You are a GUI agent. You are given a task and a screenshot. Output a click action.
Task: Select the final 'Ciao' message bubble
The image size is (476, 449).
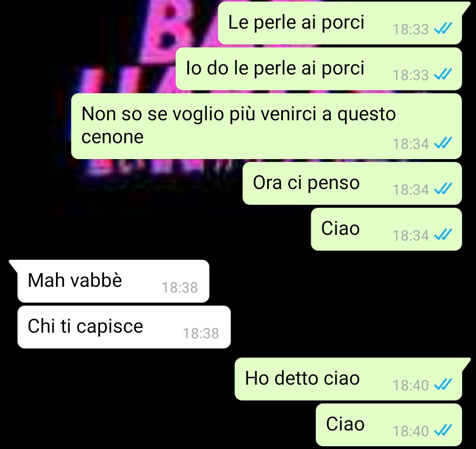(x=389, y=425)
